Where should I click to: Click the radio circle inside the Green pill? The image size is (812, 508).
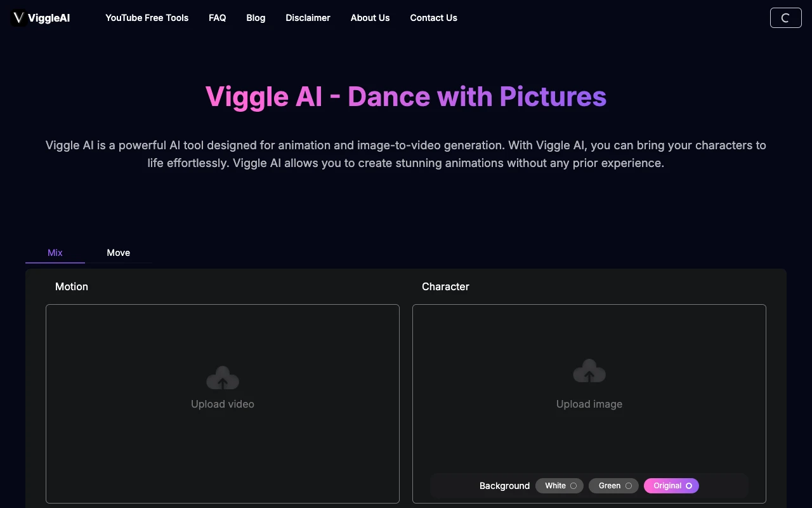pos(629,486)
